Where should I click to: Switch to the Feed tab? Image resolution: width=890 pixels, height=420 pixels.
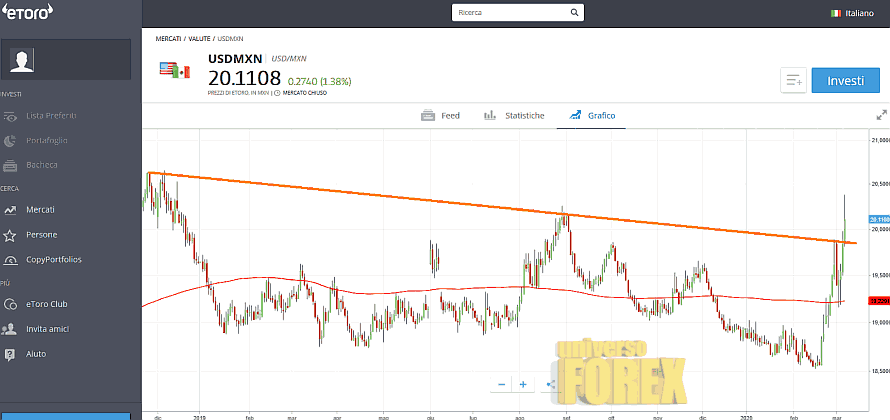[x=440, y=116]
